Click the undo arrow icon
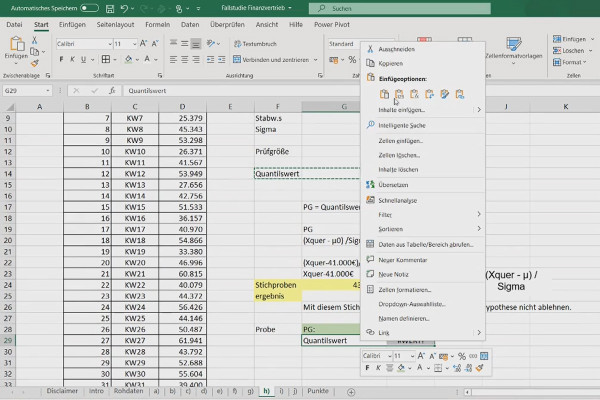The width and height of the screenshot is (600, 400). point(124,8)
